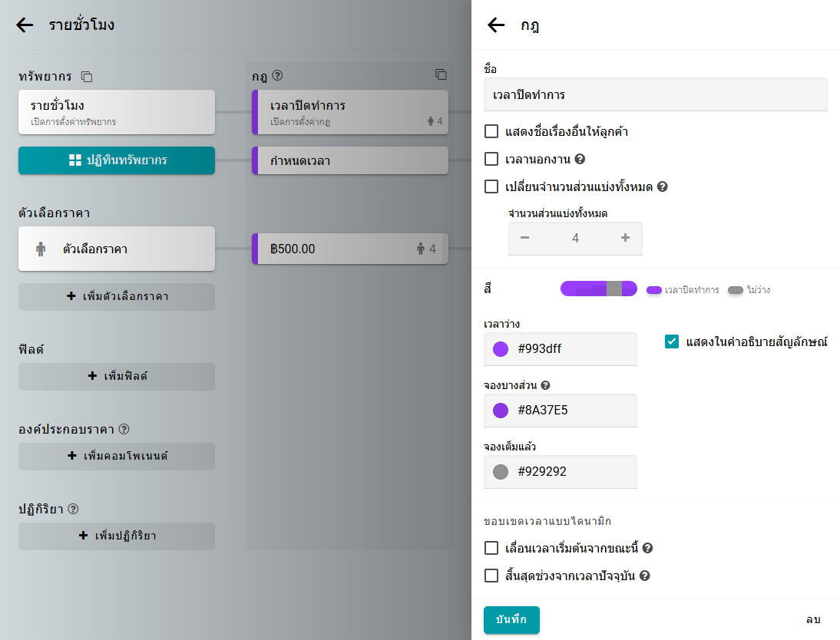Click the เวลาว่าง purple color swatch
This screenshot has width=840, height=640.
(501, 349)
